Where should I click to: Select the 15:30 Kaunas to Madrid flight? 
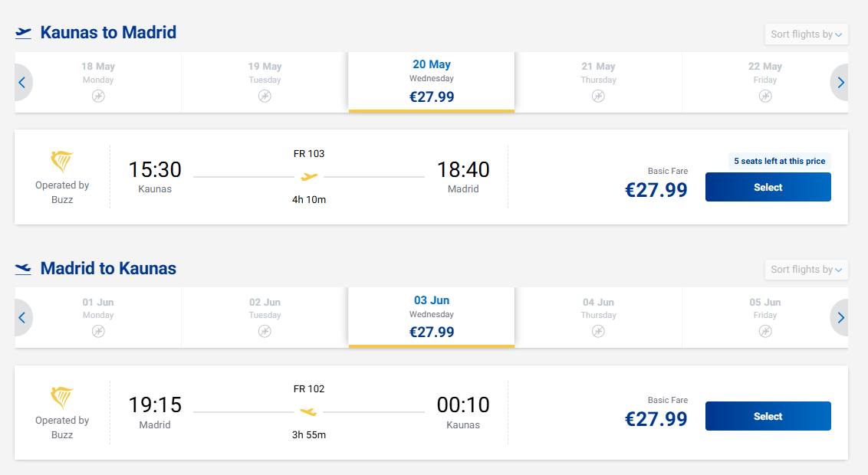(768, 187)
